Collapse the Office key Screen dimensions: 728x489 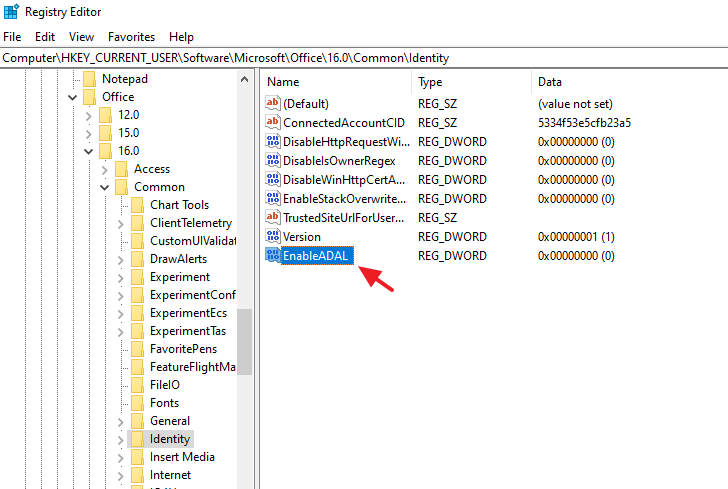click(73, 98)
